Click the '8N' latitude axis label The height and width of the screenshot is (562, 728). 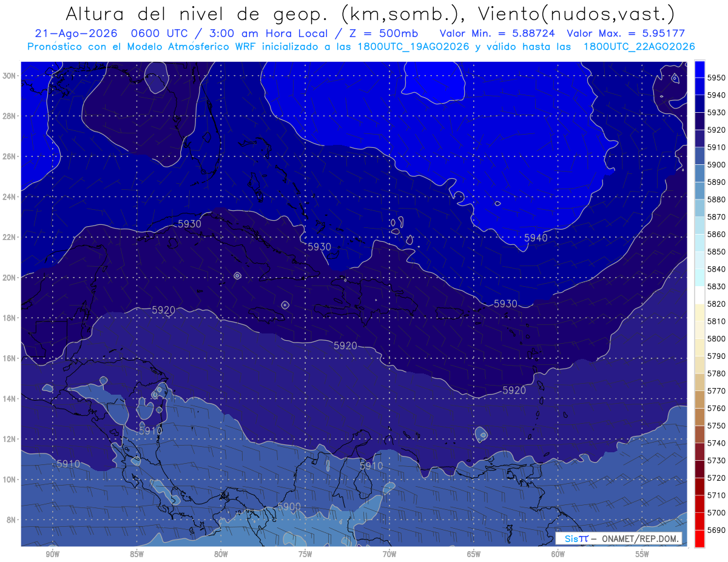(x=10, y=520)
